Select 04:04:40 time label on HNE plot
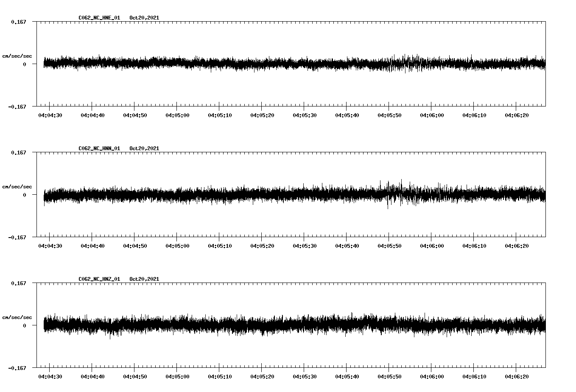 [92, 115]
